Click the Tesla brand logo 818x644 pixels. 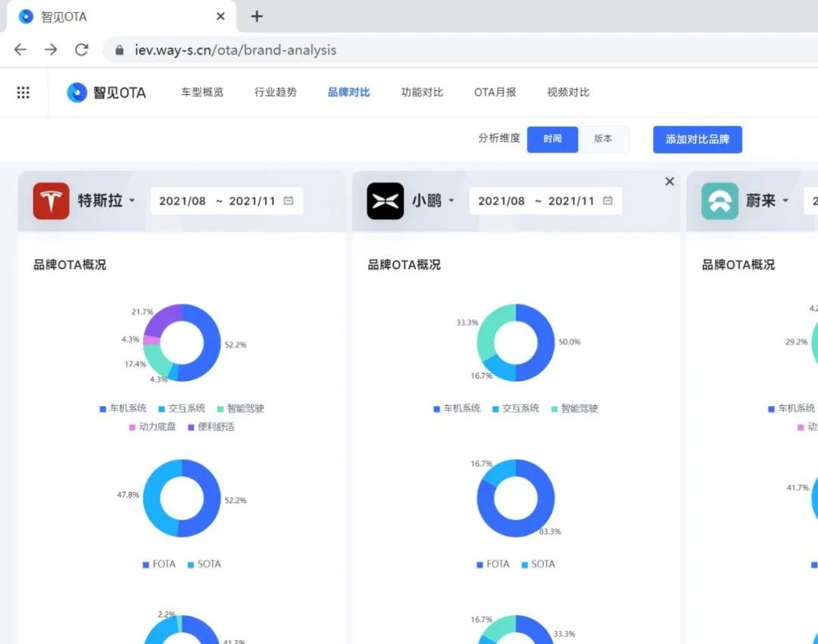tap(52, 201)
